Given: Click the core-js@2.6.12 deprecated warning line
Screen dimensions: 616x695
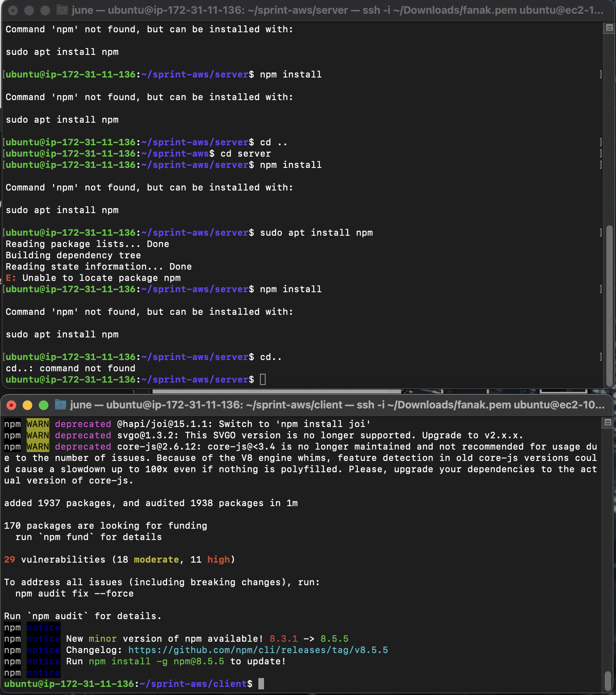Looking at the screenshot, I should pyautogui.click(x=301, y=464).
